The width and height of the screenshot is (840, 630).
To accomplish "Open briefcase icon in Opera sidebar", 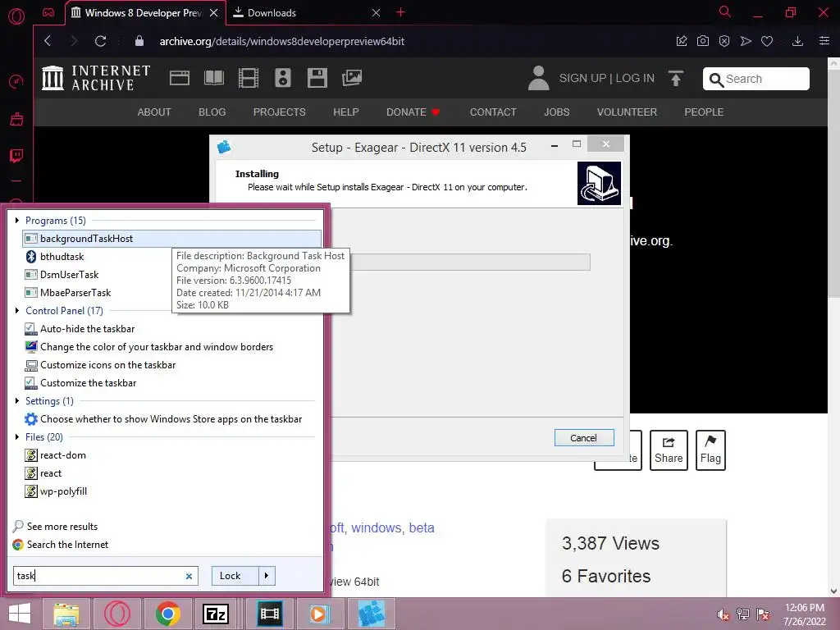I will (x=16, y=119).
